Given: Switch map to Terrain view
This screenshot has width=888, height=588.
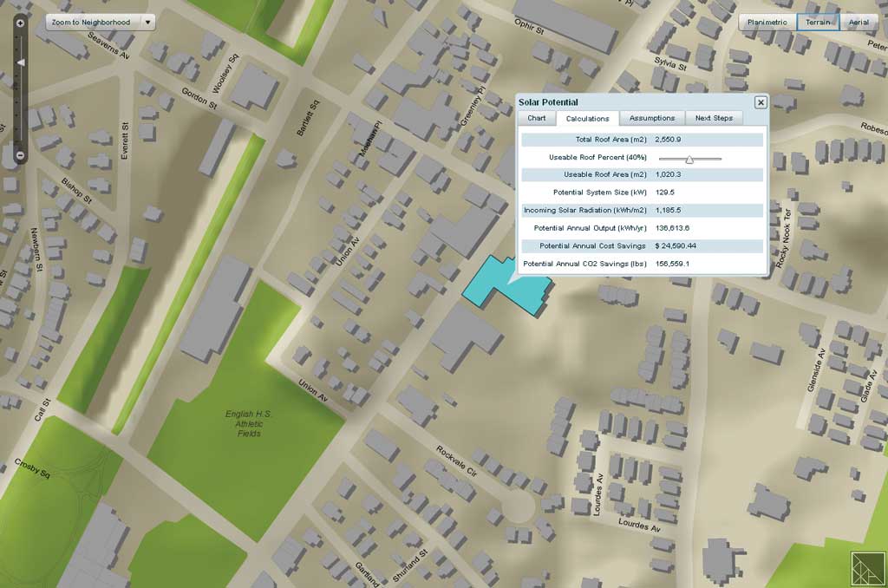Looking at the screenshot, I should [x=818, y=22].
